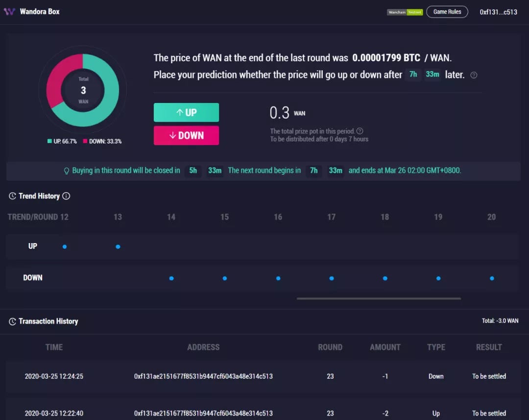The image size is (529, 420).
Task: Click the 0.00001799 BTC price value
Action: click(x=386, y=58)
